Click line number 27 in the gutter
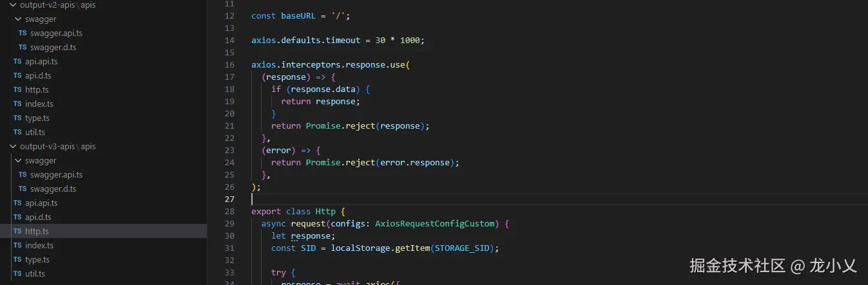The width and height of the screenshot is (868, 285). (x=229, y=199)
